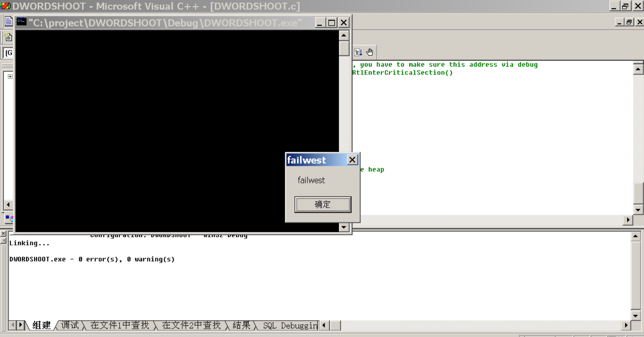
Task: Close the failwest message box
Action: 352,160
